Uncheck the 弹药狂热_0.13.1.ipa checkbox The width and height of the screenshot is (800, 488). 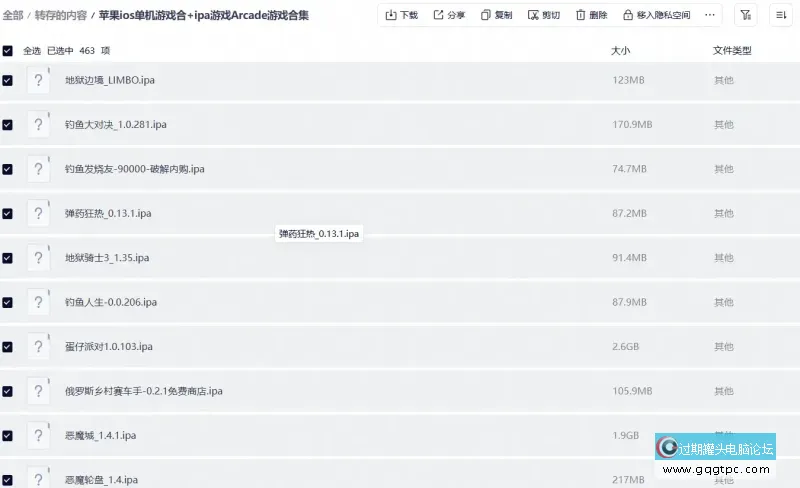[x=8, y=213]
